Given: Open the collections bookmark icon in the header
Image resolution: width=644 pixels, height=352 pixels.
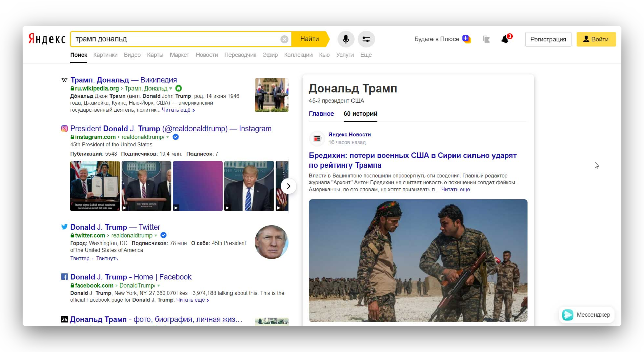Looking at the screenshot, I should [x=486, y=39].
